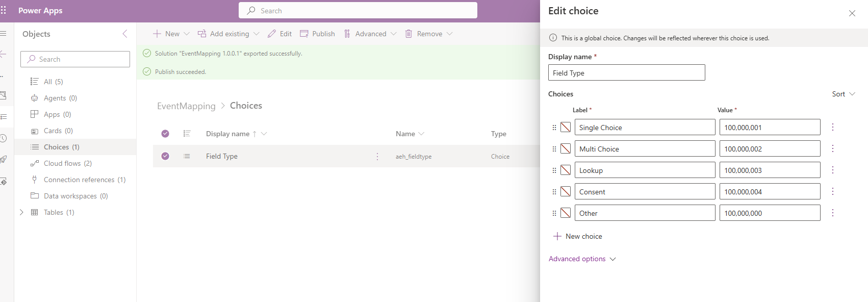This screenshot has width=868, height=302.
Task: Toggle the select-all checkmark in table header
Action: click(165, 134)
